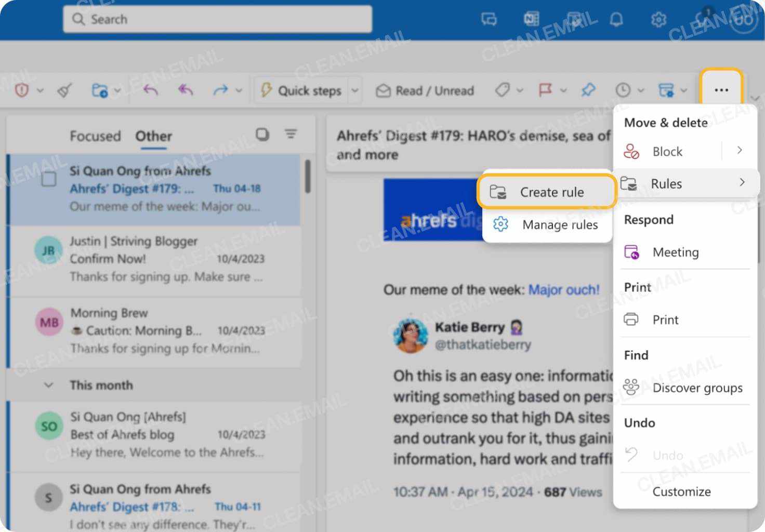Toggle Read / Unread on the message
Image resolution: width=765 pixels, height=532 pixels.
click(424, 90)
